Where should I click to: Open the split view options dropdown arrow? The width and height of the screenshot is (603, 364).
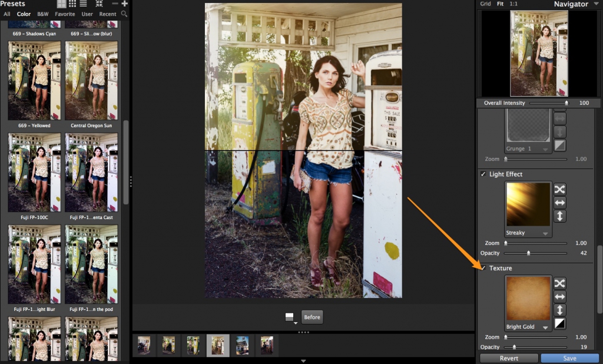click(x=295, y=323)
